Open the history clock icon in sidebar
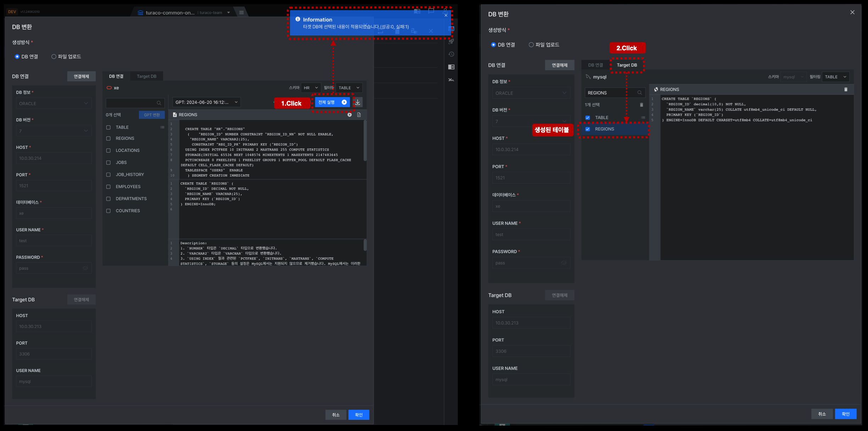This screenshot has height=431, width=868. 451,54
